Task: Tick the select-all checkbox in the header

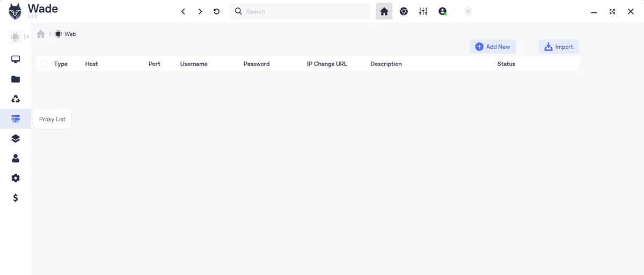Action: click(x=44, y=64)
